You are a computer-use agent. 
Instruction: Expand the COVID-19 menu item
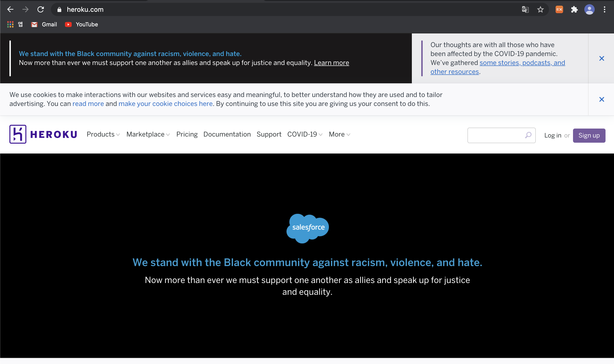pyautogui.click(x=304, y=134)
